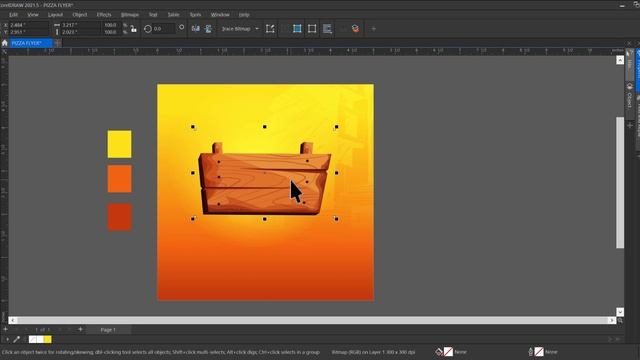Viewport: 640px width, 360px height.
Task: Open the Text menu
Action: pyautogui.click(x=153, y=15)
